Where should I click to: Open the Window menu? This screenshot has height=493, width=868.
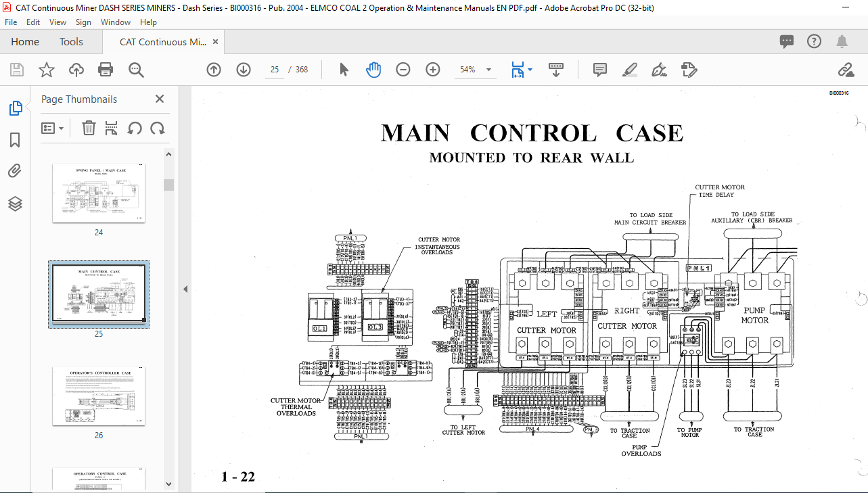[x=116, y=22]
